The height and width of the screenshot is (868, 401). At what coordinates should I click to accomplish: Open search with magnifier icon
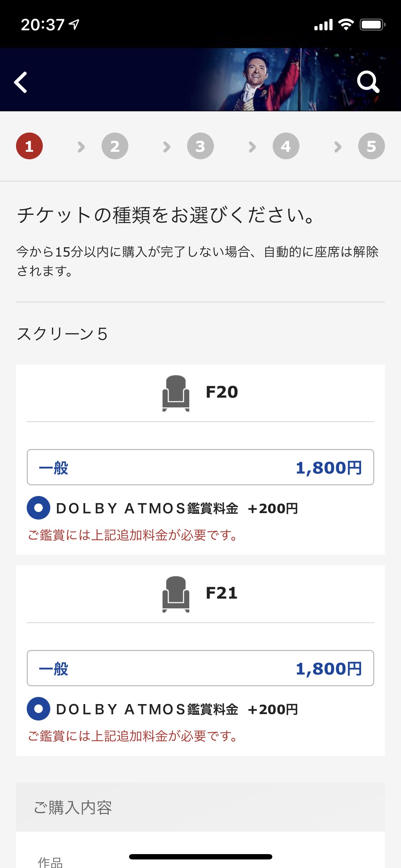tap(368, 82)
